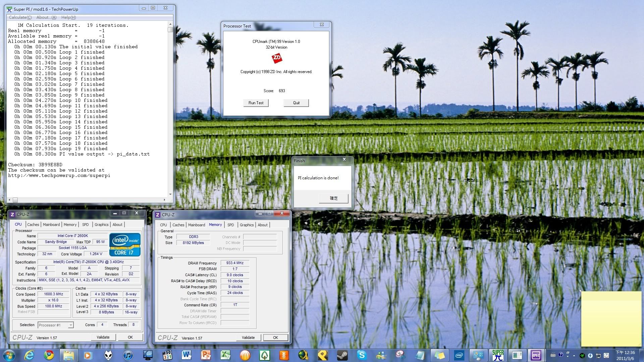Open the green tree icon app in taskbar
Image resolution: width=644 pixels, height=362 pixels.
point(265,355)
